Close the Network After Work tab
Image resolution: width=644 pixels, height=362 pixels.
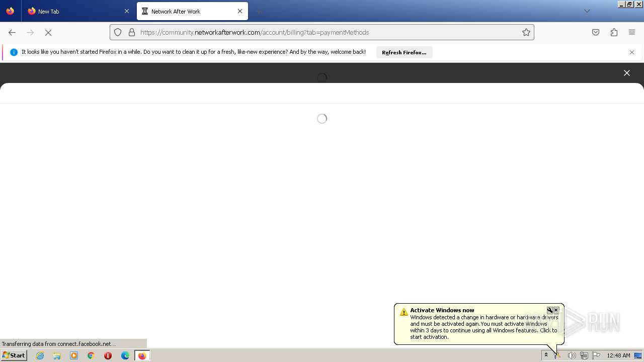coord(240,11)
